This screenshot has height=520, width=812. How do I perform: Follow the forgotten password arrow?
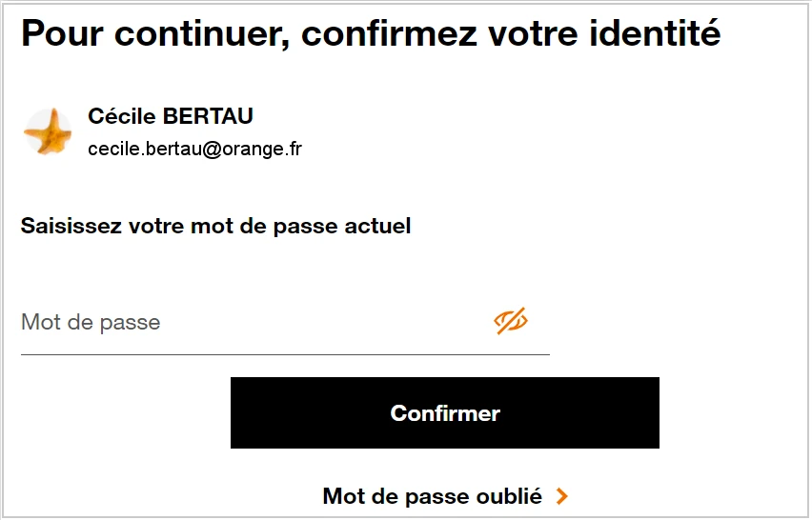562,496
